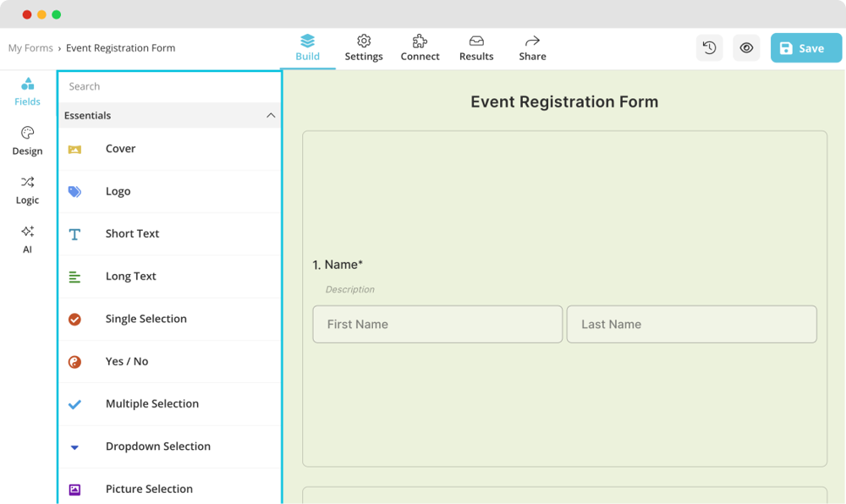
Task: Open the Connect tab
Action: click(420, 48)
